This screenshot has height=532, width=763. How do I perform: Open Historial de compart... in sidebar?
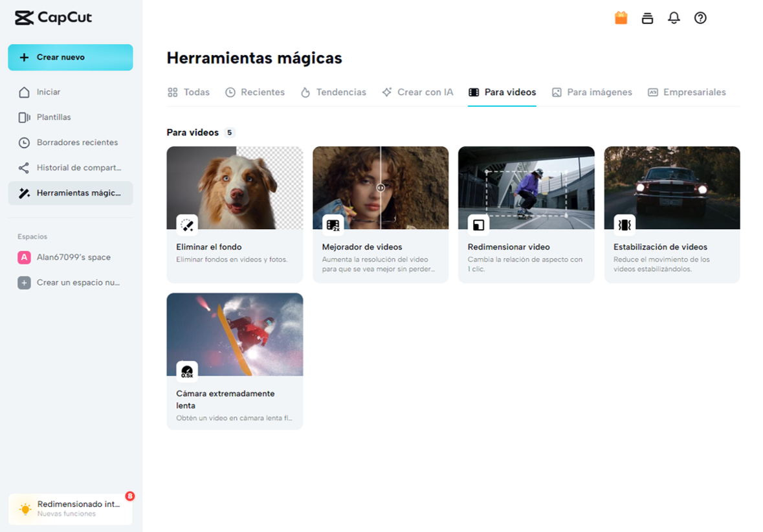tap(71, 168)
